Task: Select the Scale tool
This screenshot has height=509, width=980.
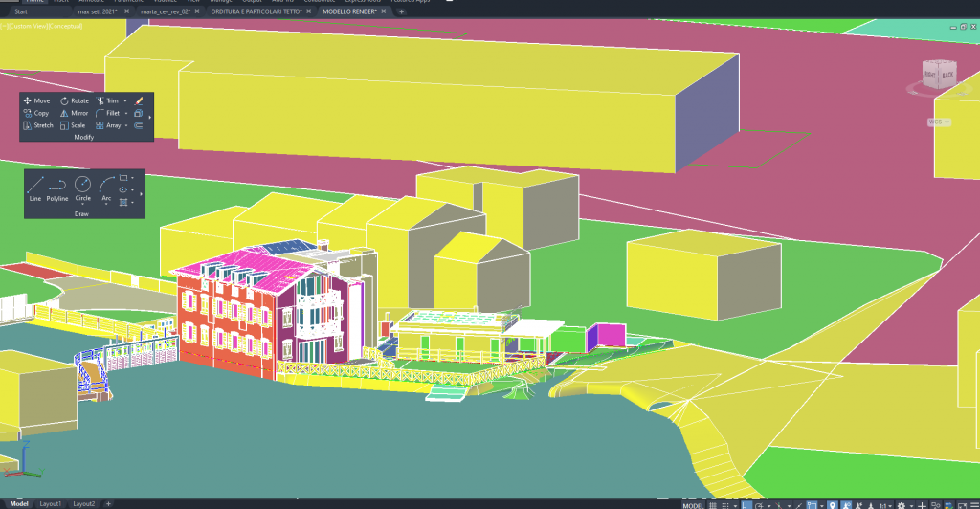Action: click(73, 125)
